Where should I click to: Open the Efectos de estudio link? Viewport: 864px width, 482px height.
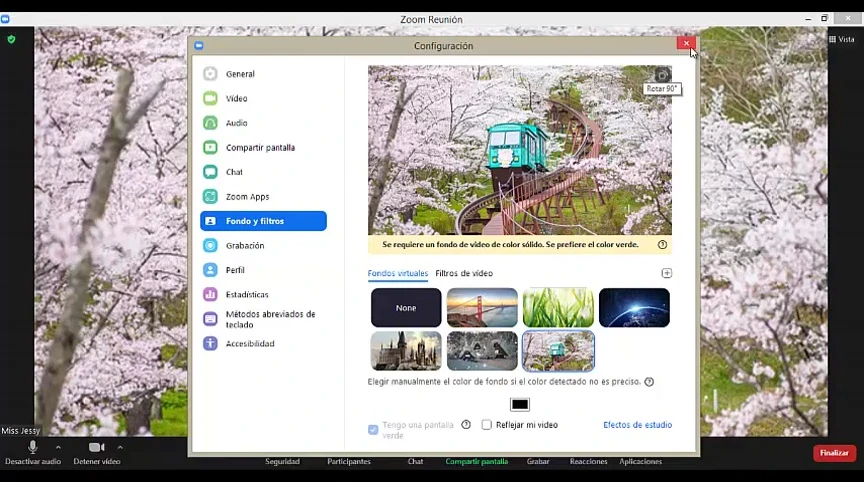click(637, 425)
